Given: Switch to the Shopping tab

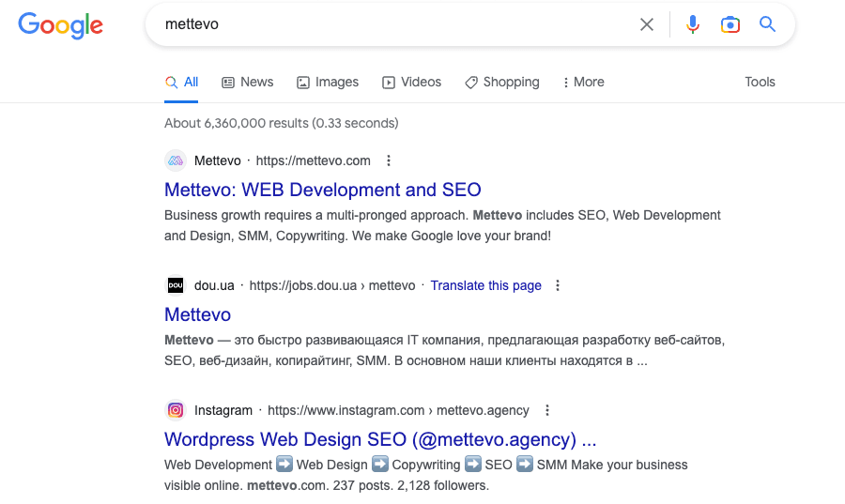Looking at the screenshot, I should (502, 82).
